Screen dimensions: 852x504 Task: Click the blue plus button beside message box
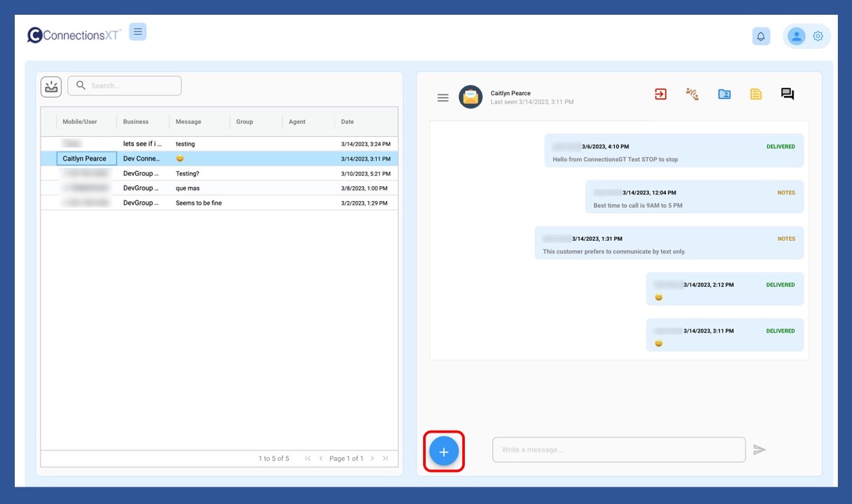444,451
